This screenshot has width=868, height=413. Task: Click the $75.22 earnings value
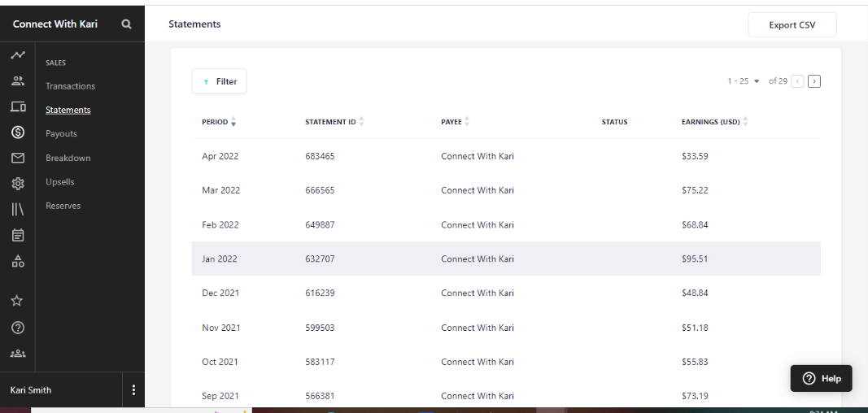pos(695,190)
